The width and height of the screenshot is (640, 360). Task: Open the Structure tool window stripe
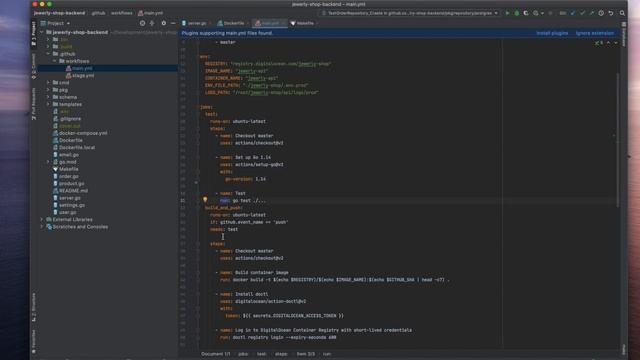pos(33,307)
